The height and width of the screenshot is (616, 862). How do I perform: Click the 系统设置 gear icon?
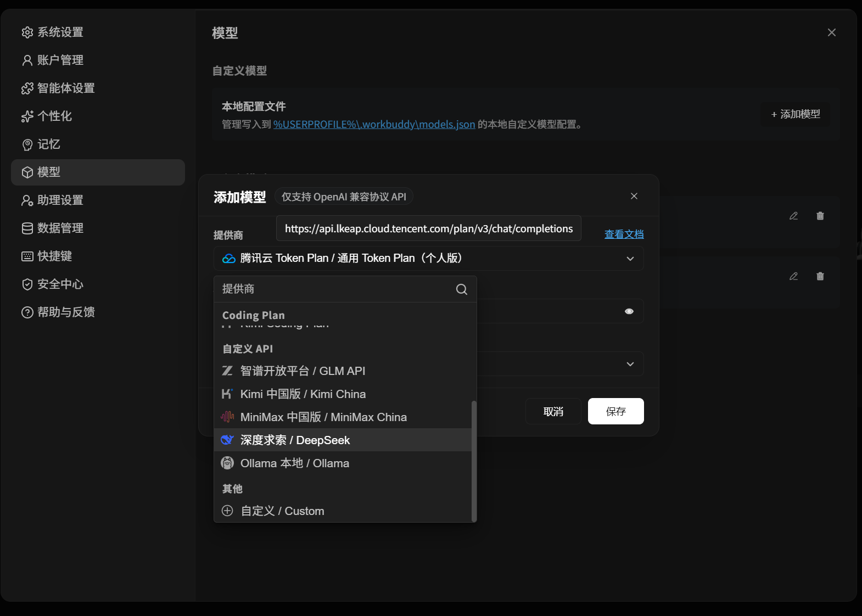pyautogui.click(x=27, y=32)
